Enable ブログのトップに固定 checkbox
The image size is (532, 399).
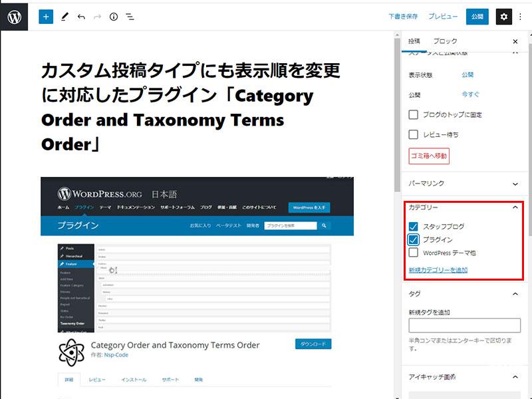414,114
